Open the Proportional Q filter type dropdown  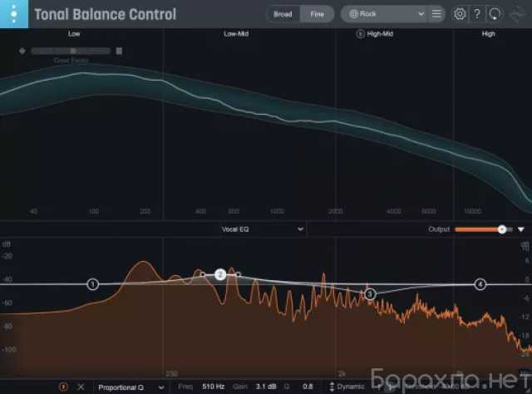(x=131, y=387)
